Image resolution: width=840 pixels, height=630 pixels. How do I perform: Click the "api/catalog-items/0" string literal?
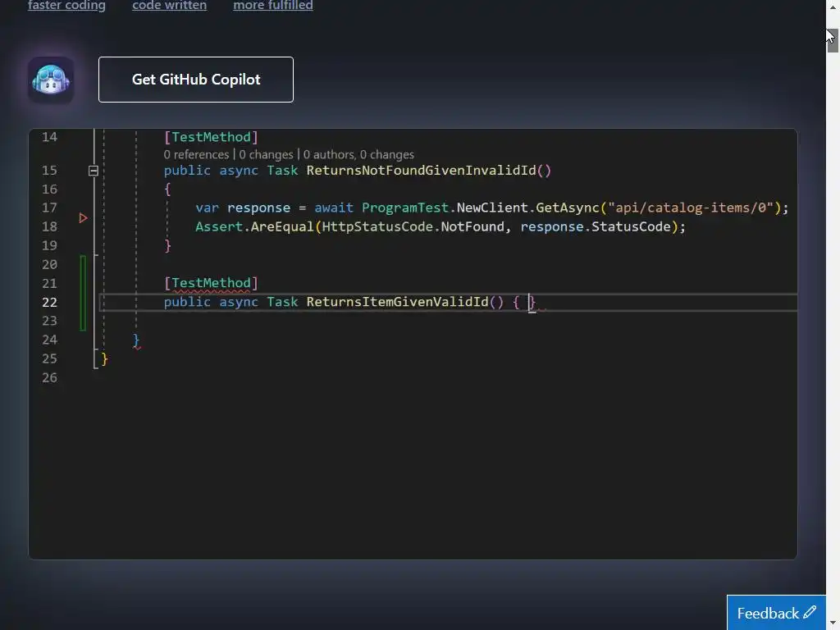[x=691, y=208]
